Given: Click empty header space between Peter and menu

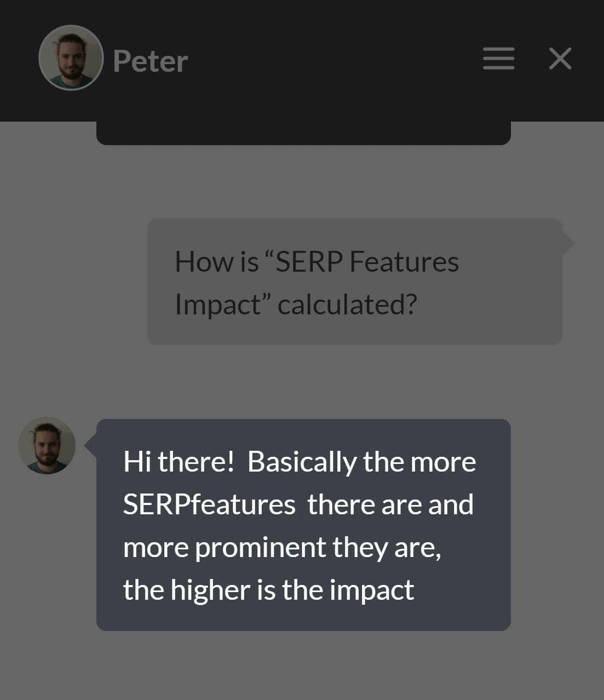Looking at the screenshot, I should coord(334,59).
